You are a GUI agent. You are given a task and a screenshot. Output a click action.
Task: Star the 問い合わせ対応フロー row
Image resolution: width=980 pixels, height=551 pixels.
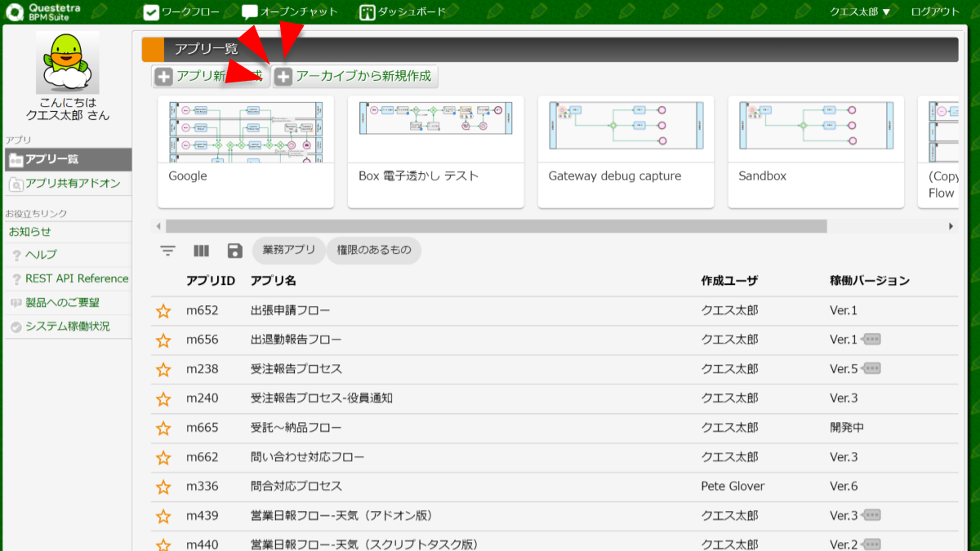tap(163, 458)
